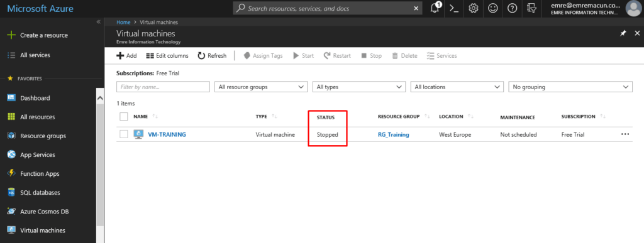Clear the search box with X
The width and height of the screenshot is (644, 243).
416,8
